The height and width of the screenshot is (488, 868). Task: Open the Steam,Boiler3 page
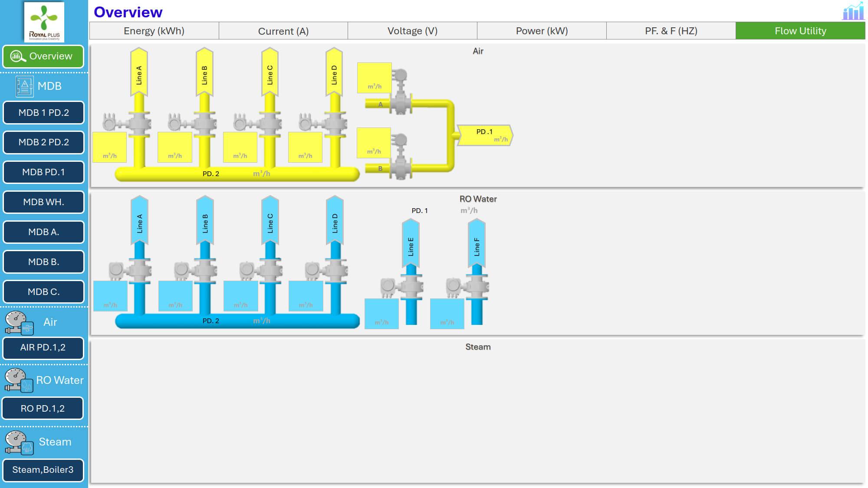43,470
